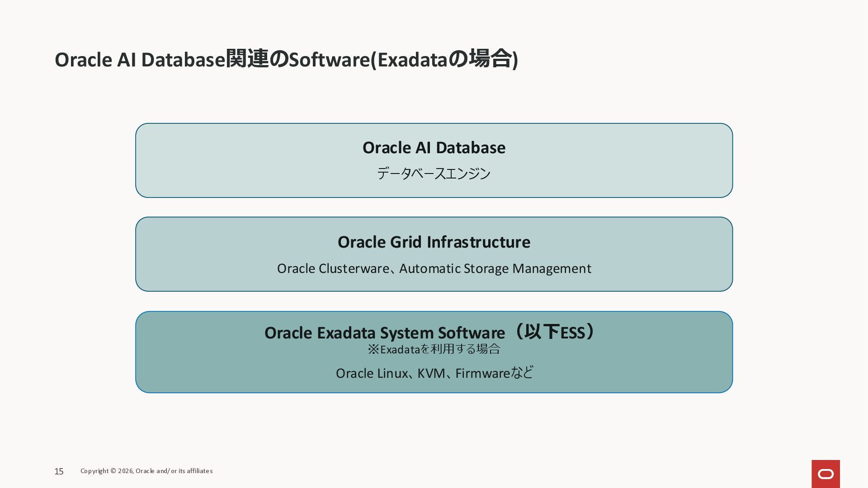This screenshot has height=488, width=868.
Task: Click the Oracle AI Database heading
Action: click(x=434, y=148)
